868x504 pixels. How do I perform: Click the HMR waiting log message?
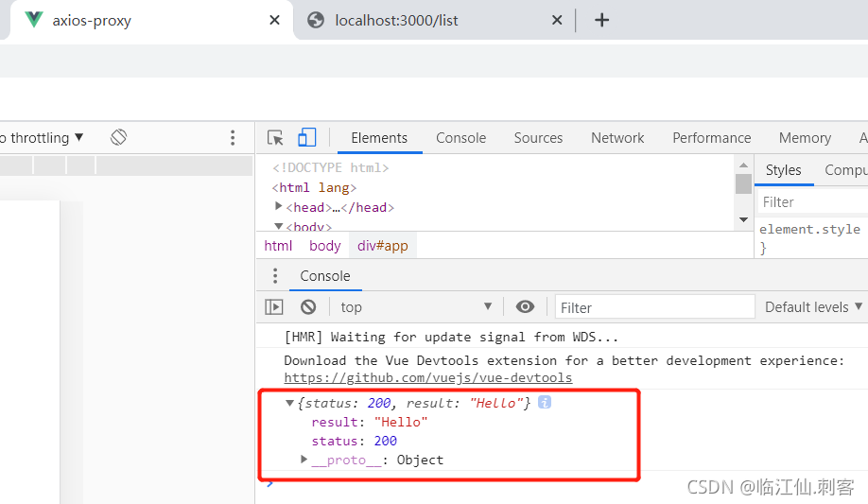pos(451,337)
